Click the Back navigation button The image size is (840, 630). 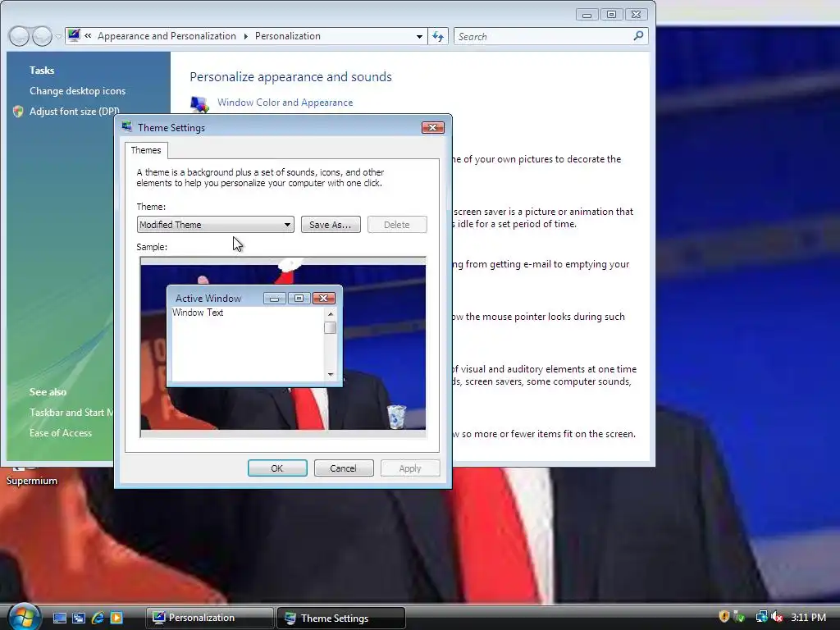click(x=19, y=36)
